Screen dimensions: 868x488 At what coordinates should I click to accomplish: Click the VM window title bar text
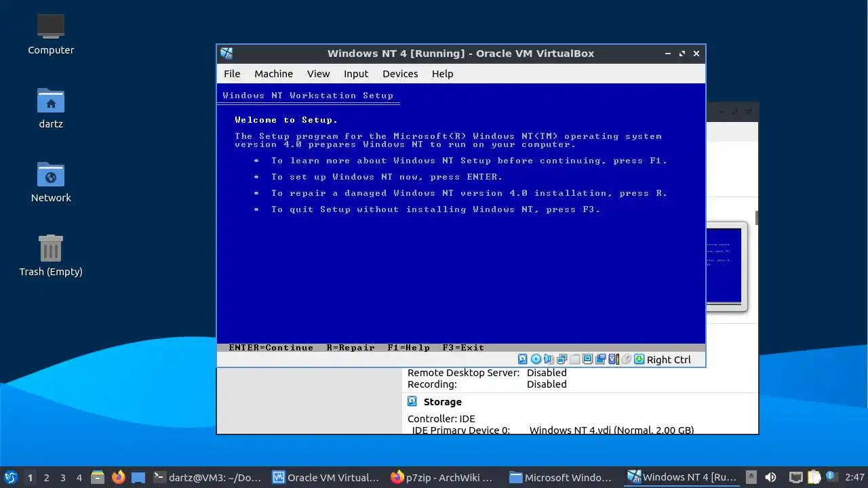(x=460, y=54)
